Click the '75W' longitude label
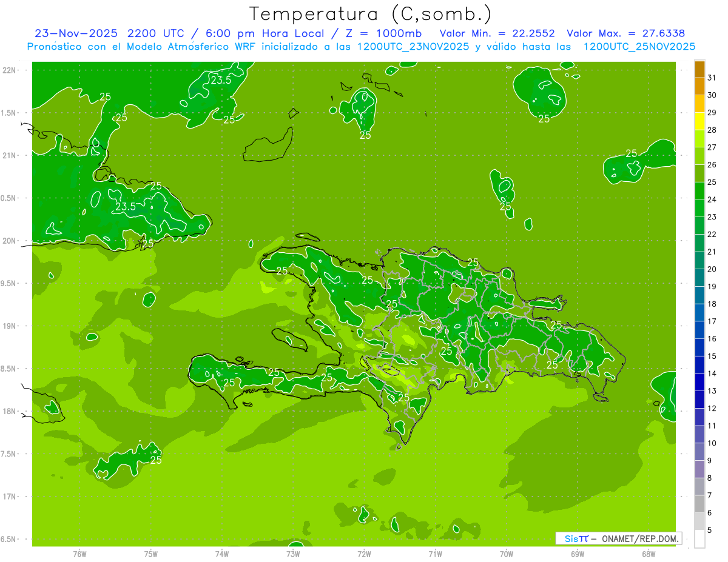 (150, 554)
